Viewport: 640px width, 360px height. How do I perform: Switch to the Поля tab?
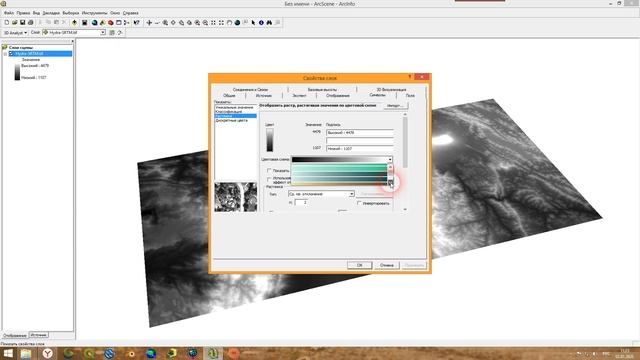pos(410,96)
